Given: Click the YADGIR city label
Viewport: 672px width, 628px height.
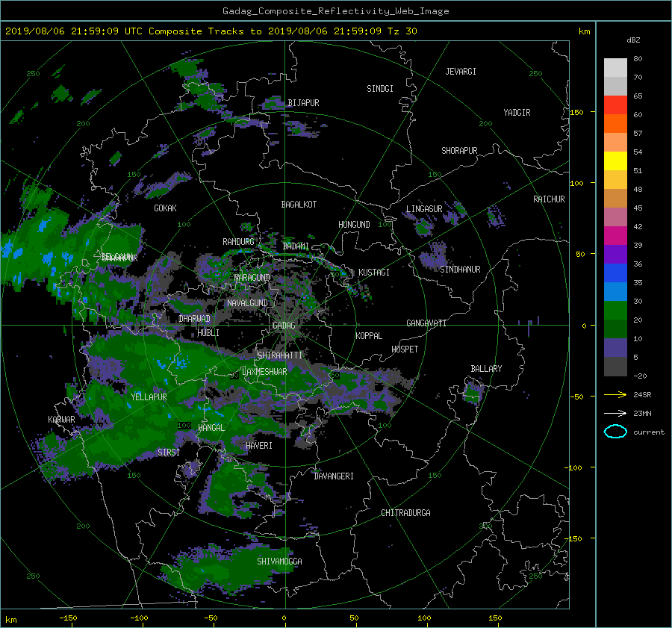Looking at the screenshot, I should point(517,113).
